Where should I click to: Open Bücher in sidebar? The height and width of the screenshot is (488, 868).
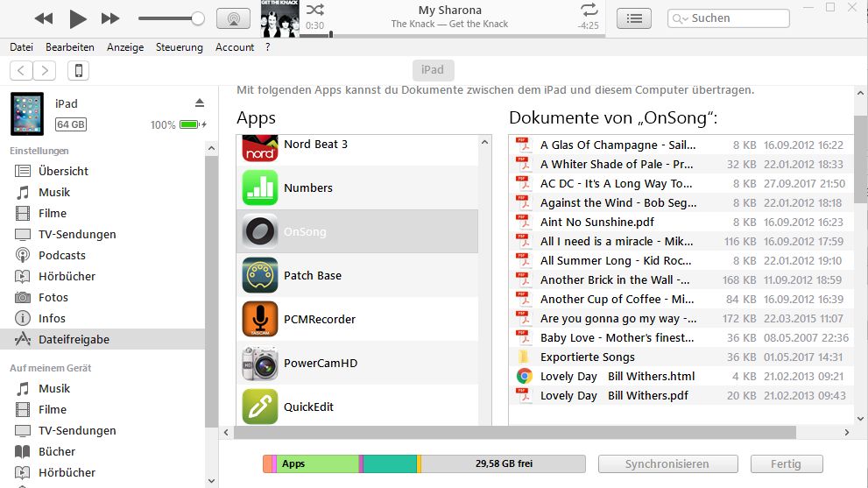[102, 451]
